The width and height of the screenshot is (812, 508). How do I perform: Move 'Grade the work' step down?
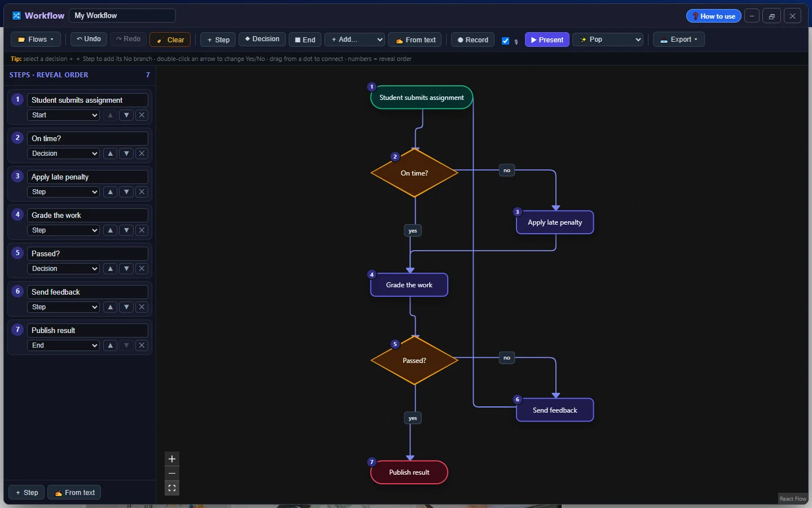click(126, 230)
